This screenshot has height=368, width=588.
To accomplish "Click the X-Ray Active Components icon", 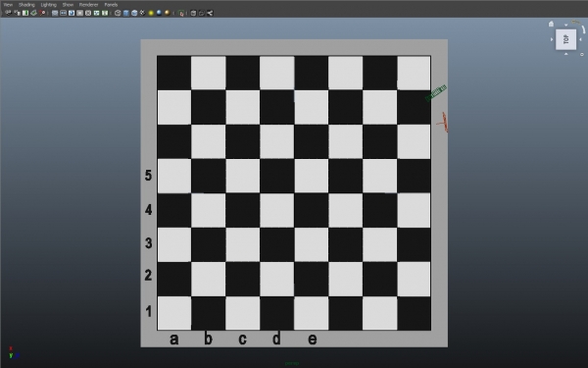I will click(201, 13).
